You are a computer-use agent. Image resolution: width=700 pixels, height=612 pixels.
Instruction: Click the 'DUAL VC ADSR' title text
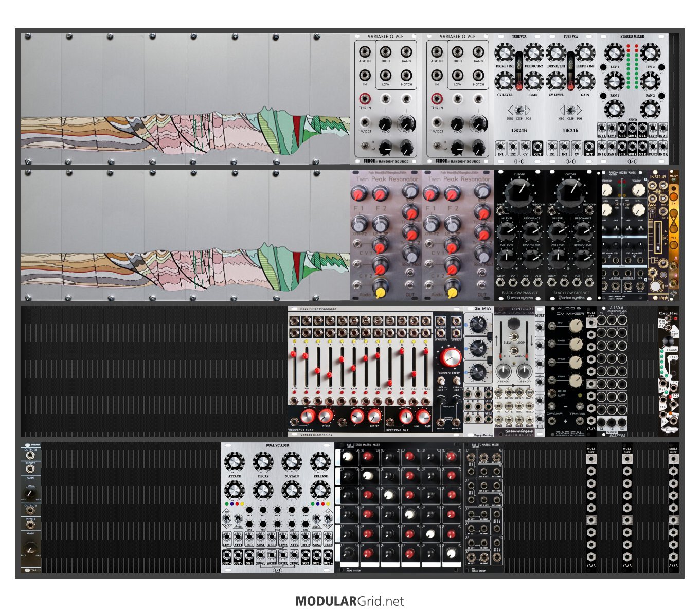click(x=277, y=445)
